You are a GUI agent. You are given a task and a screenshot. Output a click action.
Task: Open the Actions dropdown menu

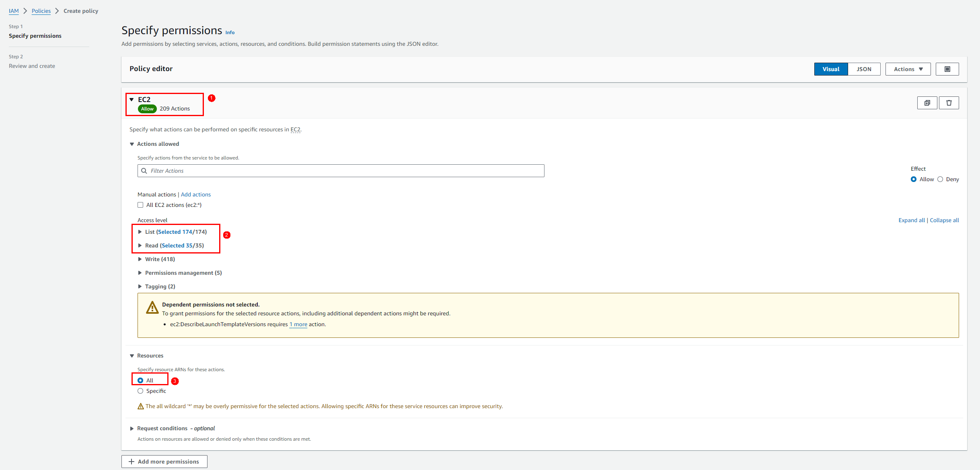(908, 69)
